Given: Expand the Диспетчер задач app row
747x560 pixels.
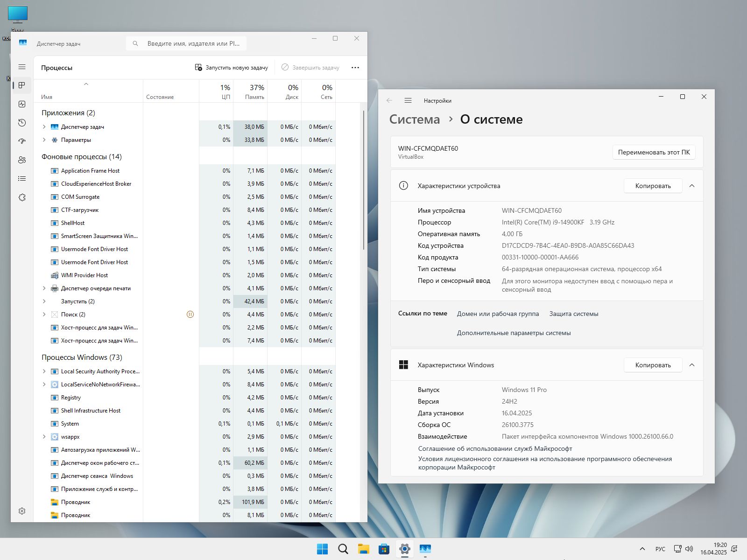Looking at the screenshot, I should 44,127.
